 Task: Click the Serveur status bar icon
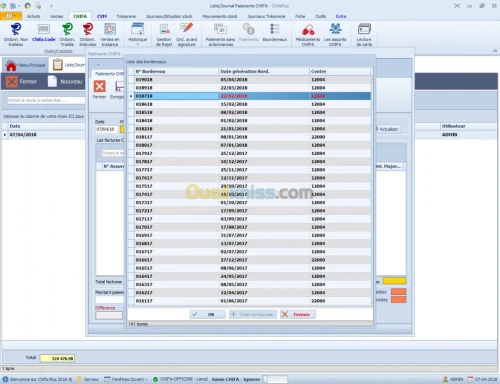click(x=79, y=379)
